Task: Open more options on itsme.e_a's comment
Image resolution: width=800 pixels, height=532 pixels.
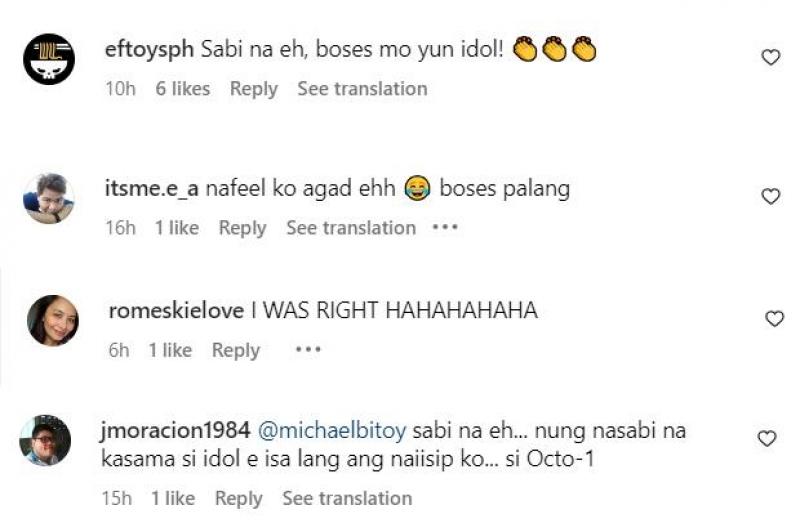Action: (x=444, y=228)
